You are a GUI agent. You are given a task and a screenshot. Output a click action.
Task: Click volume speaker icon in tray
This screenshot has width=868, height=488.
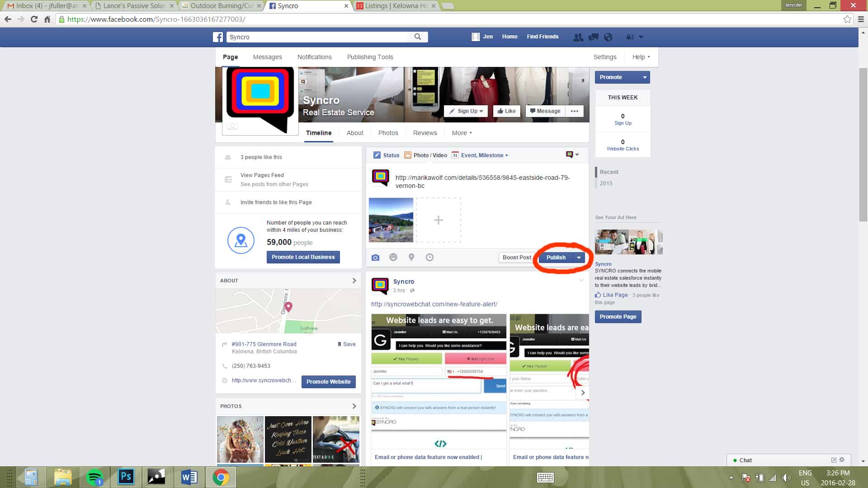[x=787, y=478]
